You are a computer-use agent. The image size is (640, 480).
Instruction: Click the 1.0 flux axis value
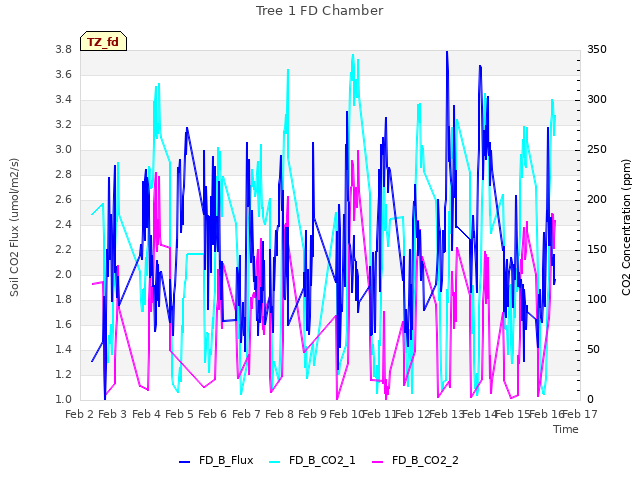coord(64,400)
